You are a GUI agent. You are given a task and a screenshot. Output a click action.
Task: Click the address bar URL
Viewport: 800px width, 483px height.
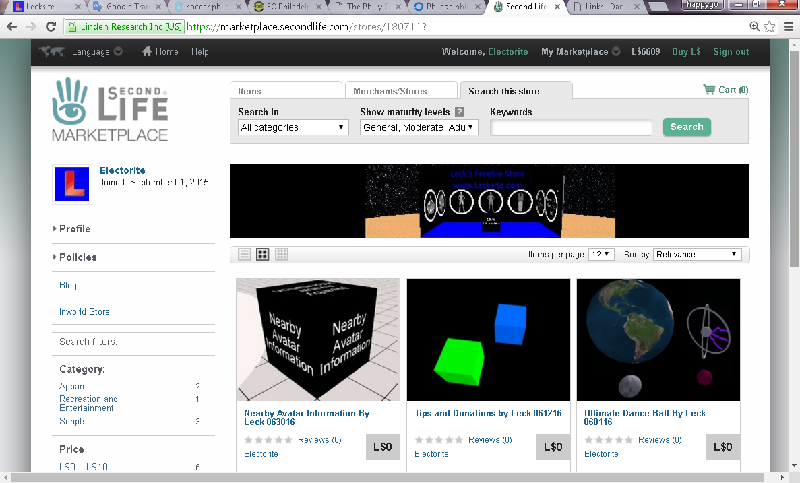point(306,27)
